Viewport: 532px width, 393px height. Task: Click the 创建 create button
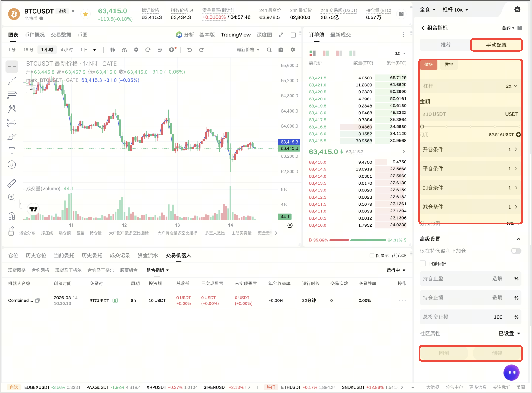tap(497, 353)
